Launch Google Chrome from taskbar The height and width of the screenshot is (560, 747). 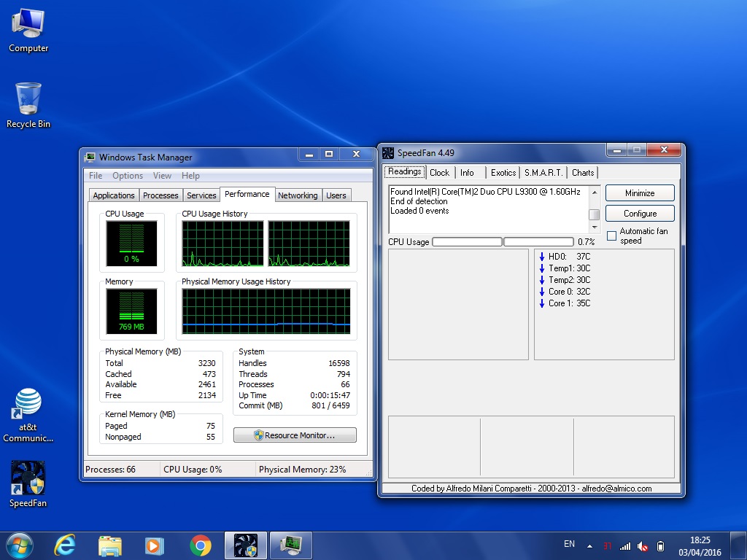pos(201,545)
